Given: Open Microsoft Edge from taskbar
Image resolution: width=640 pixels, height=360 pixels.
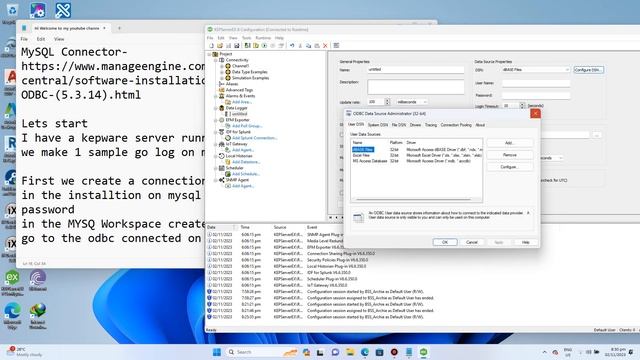Looking at the screenshot, I should pyautogui.click(x=364, y=352).
